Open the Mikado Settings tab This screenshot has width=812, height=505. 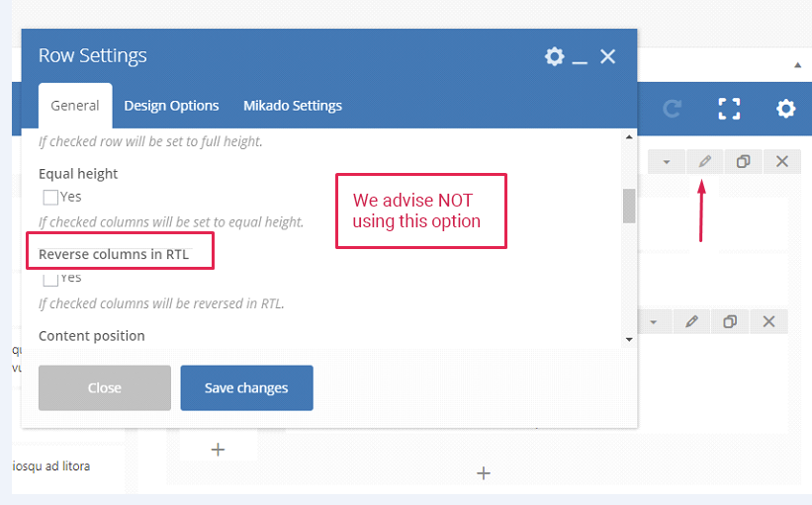point(292,106)
